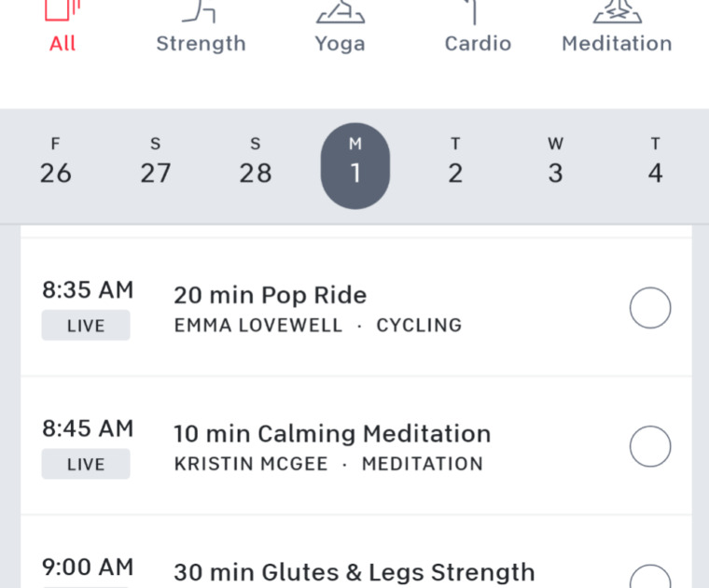709x588 pixels.
Task: Toggle schedule circle for 20 min Pop Ride
Action: click(x=650, y=308)
